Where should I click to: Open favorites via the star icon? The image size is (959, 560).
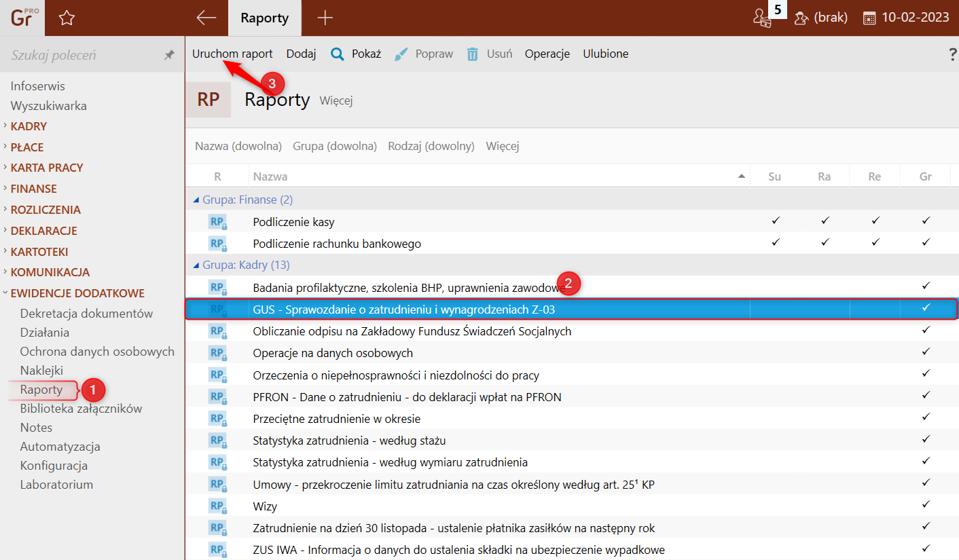[67, 18]
